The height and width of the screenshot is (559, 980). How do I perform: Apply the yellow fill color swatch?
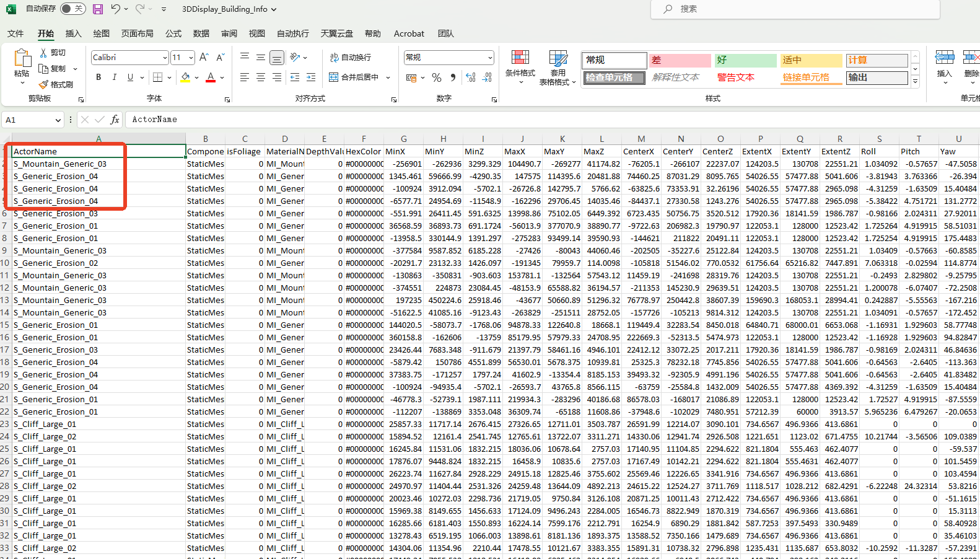185,77
